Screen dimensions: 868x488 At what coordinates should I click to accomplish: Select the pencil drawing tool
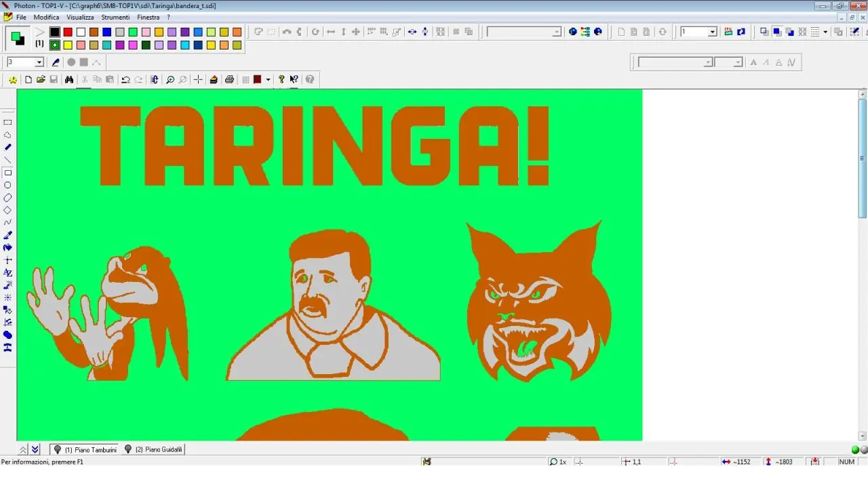pyautogui.click(x=7, y=147)
